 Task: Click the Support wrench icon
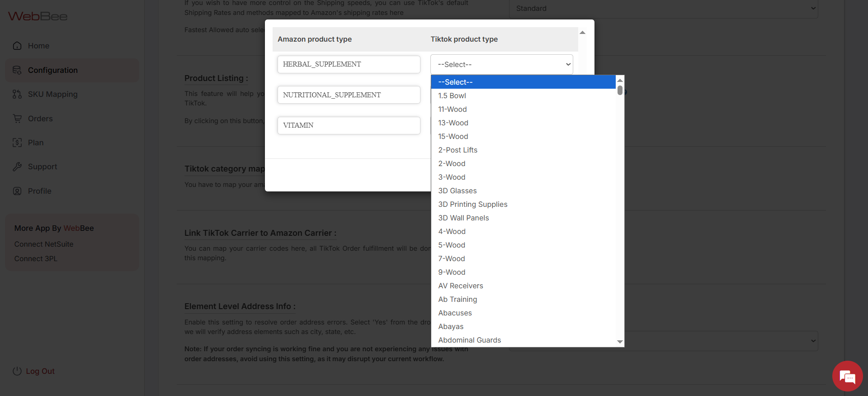coord(17,167)
